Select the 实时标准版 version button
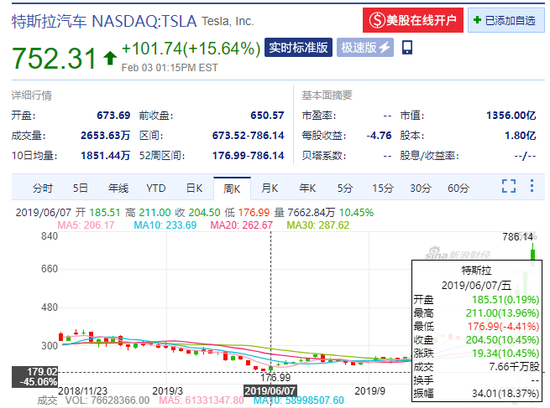The width and height of the screenshot is (550, 408). [x=298, y=47]
